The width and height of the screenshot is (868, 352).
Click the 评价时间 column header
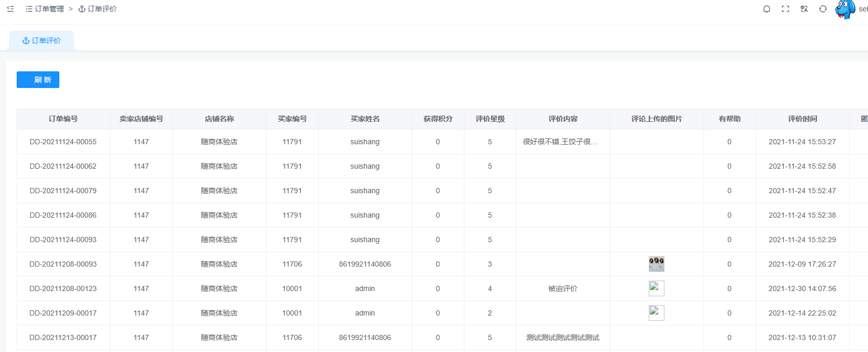[802, 119]
